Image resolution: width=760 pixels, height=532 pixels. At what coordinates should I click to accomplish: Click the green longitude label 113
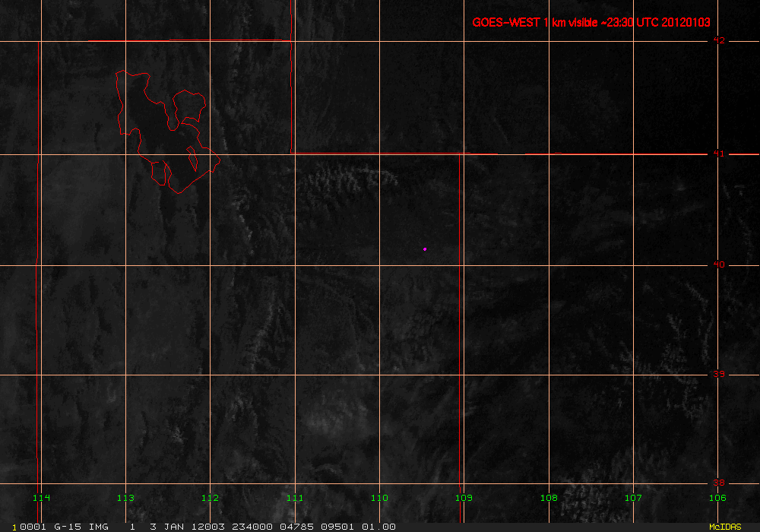pyautogui.click(x=125, y=498)
